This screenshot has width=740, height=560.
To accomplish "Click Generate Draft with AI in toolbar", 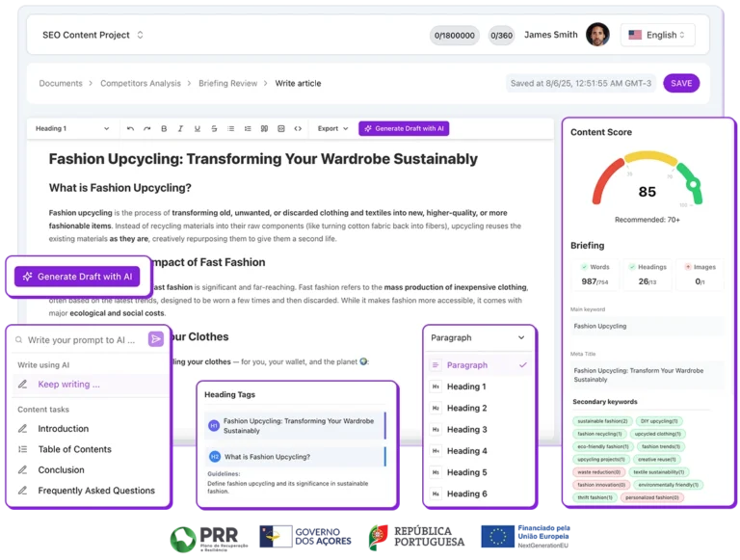I will click(x=404, y=128).
